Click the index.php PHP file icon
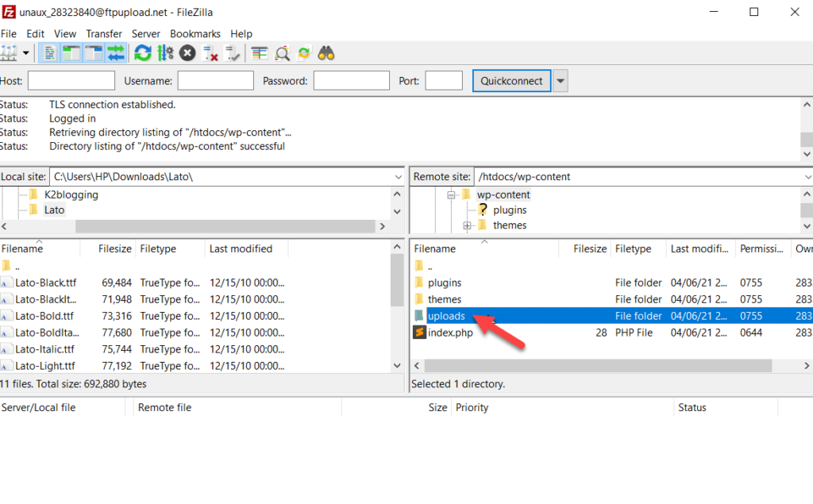 [x=419, y=333]
